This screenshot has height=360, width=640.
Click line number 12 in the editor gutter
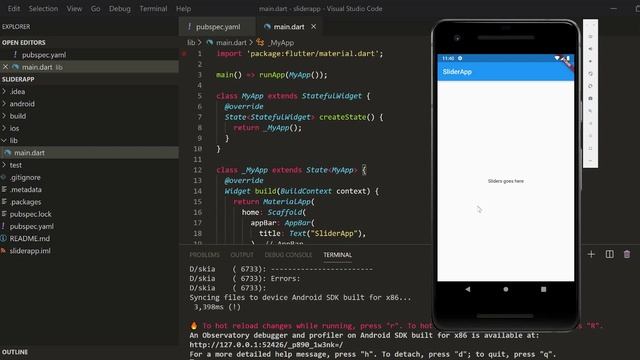(198, 170)
